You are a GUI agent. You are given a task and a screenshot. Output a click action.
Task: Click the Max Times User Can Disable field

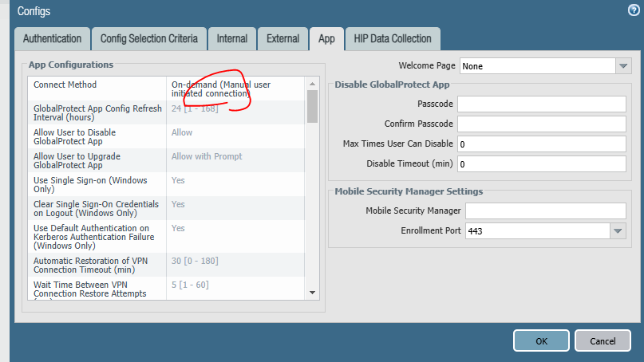click(542, 144)
